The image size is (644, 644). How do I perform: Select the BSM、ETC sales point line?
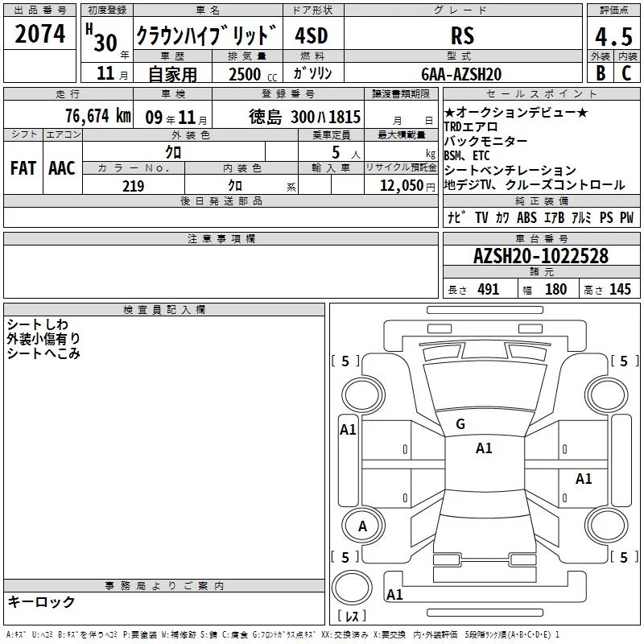pyautogui.click(x=467, y=155)
